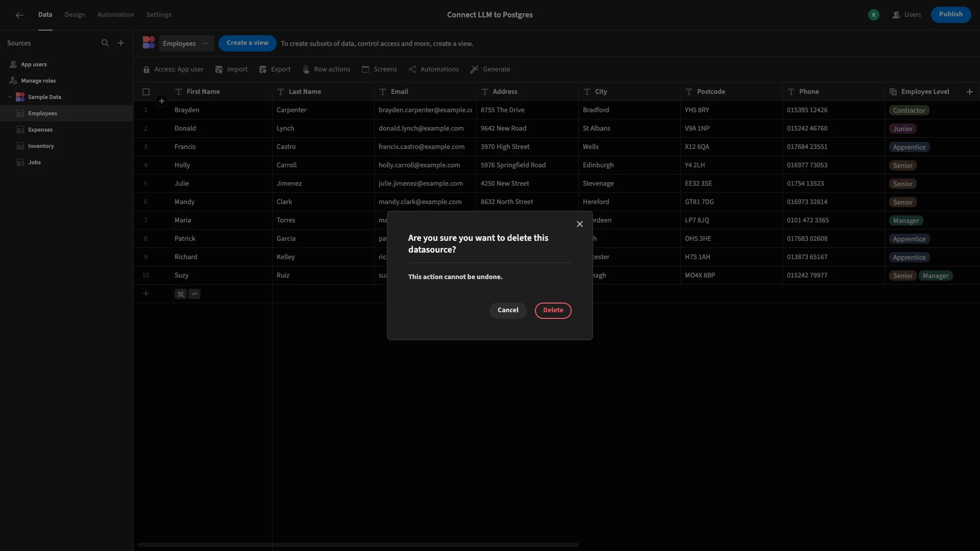The width and height of the screenshot is (980, 551).
Task: Open Manage roles in sidebar
Action: (66, 81)
